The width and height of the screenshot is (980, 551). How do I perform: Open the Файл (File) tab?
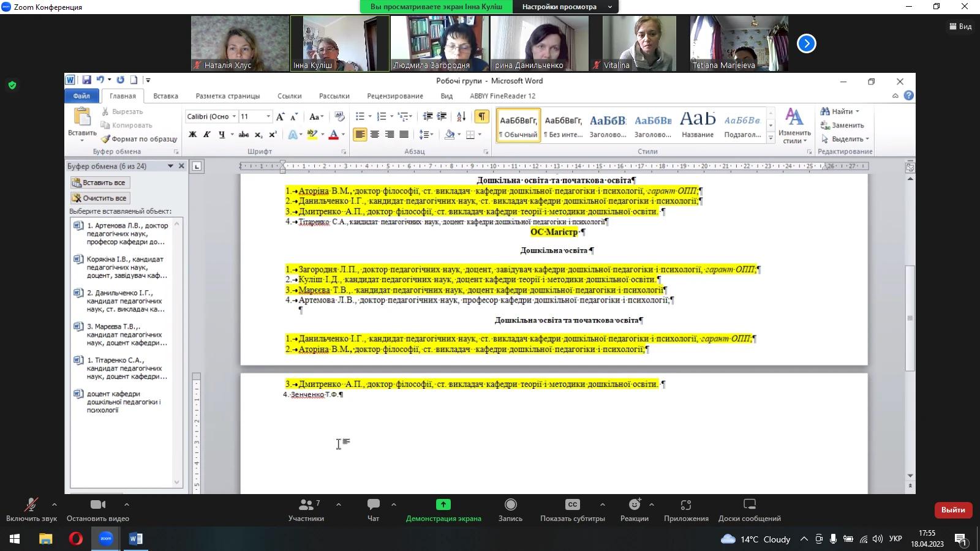[x=81, y=96]
